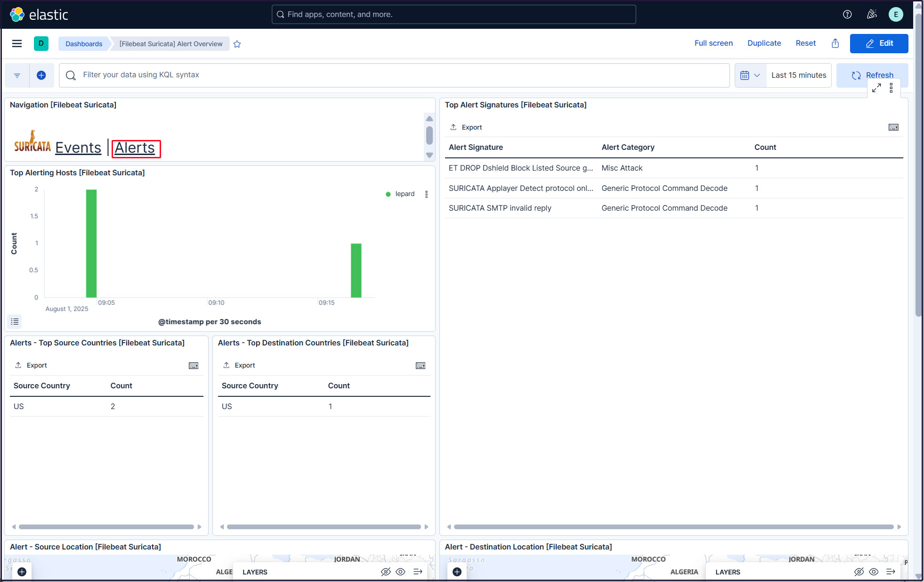Expand layers panel on Destination Location map
This screenshot has height=582, width=924.
click(x=891, y=572)
